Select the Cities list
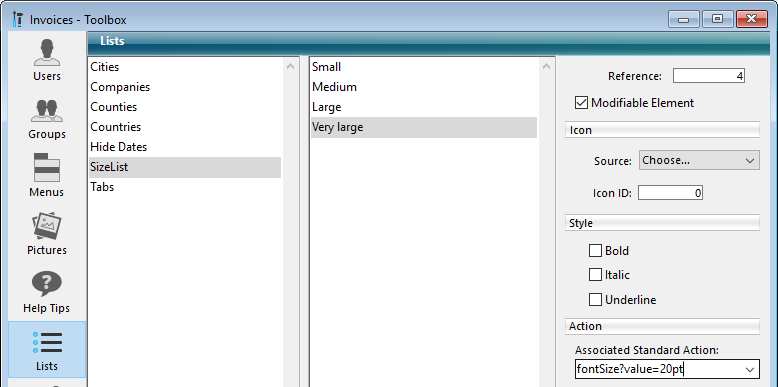The image size is (778, 387). tap(185, 67)
